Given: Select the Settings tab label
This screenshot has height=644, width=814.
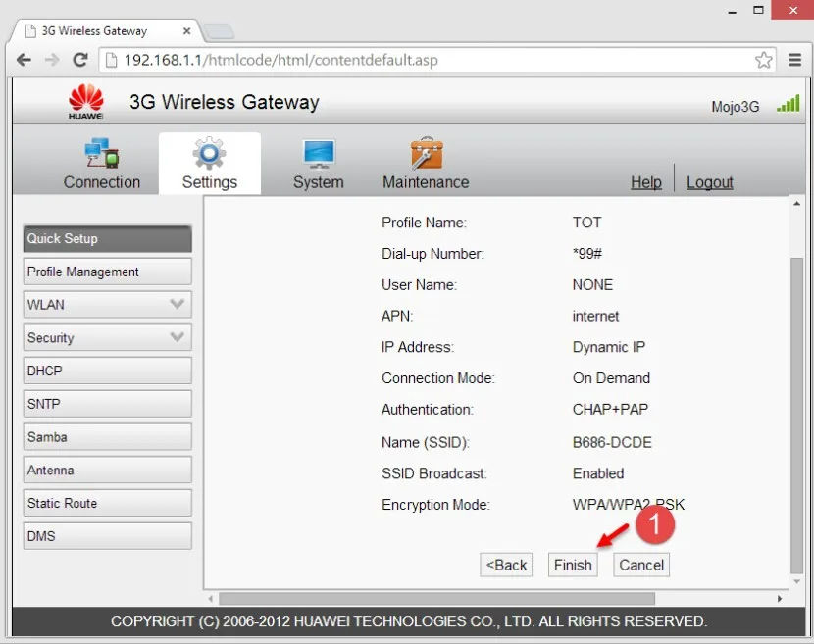Looking at the screenshot, I should [x=209, y=182].
